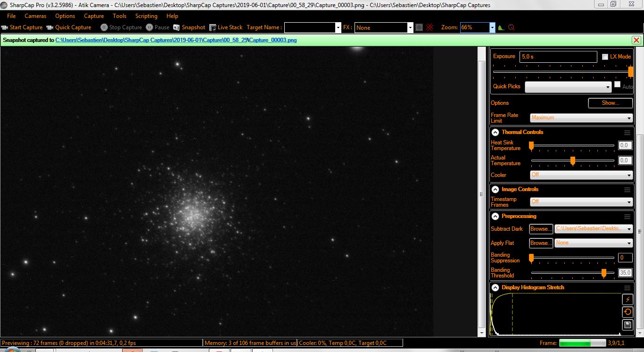Viewport: 644px width, 352px height.
Task: Collapse the Thermal Controls section
Action: (495, 132)
